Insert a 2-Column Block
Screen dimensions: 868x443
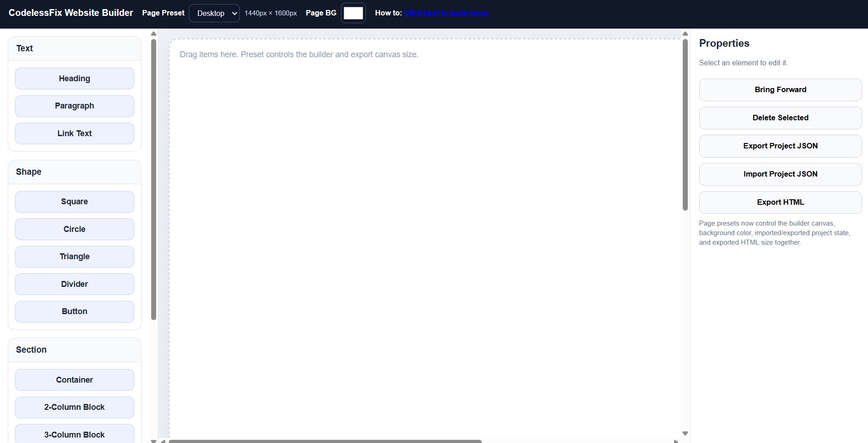point(74,407)
